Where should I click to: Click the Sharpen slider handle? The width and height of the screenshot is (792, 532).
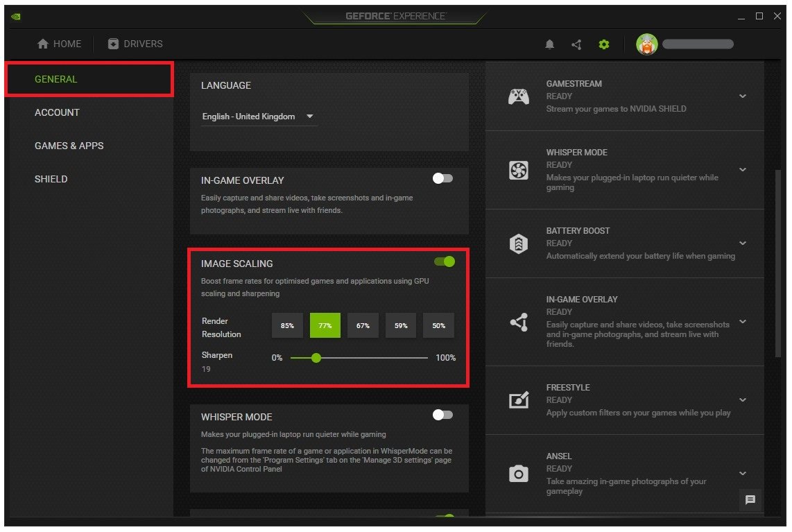316,358
